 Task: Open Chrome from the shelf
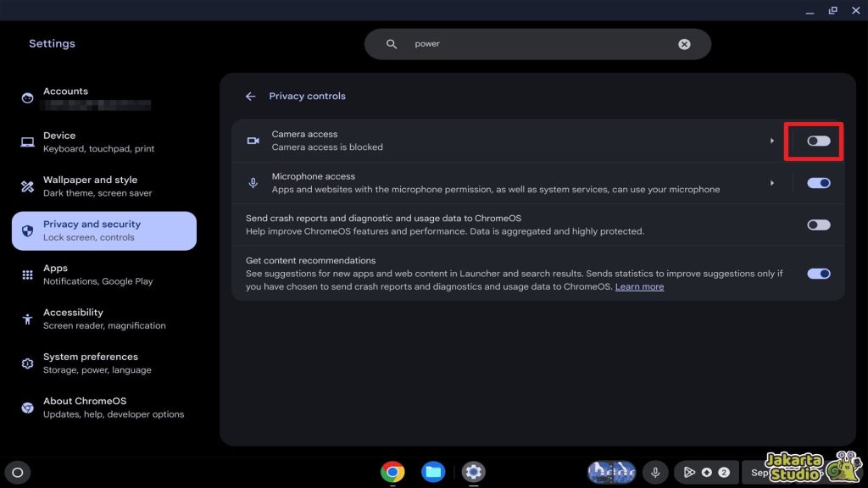(x=392, y=472)
